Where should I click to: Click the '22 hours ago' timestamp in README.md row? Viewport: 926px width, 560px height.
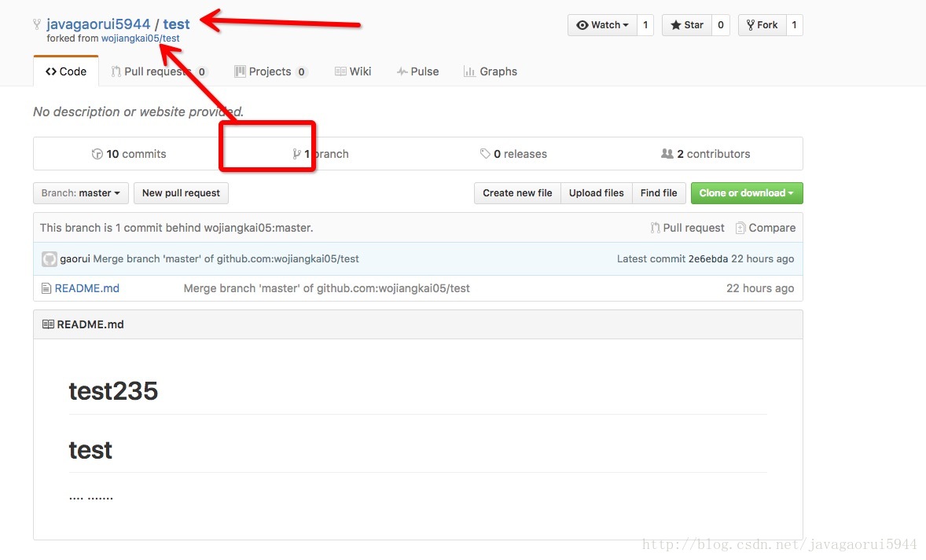pos(760,288)
